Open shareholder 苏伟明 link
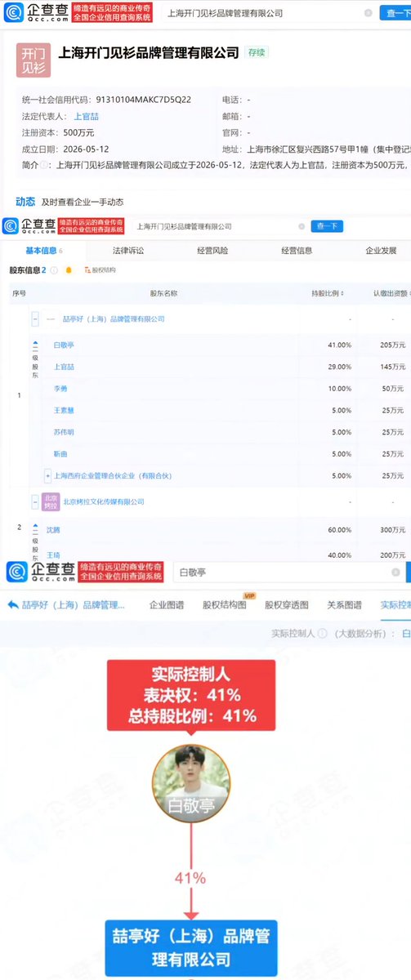The height and width of the screenshot is (980, 411). coord(64,432)
